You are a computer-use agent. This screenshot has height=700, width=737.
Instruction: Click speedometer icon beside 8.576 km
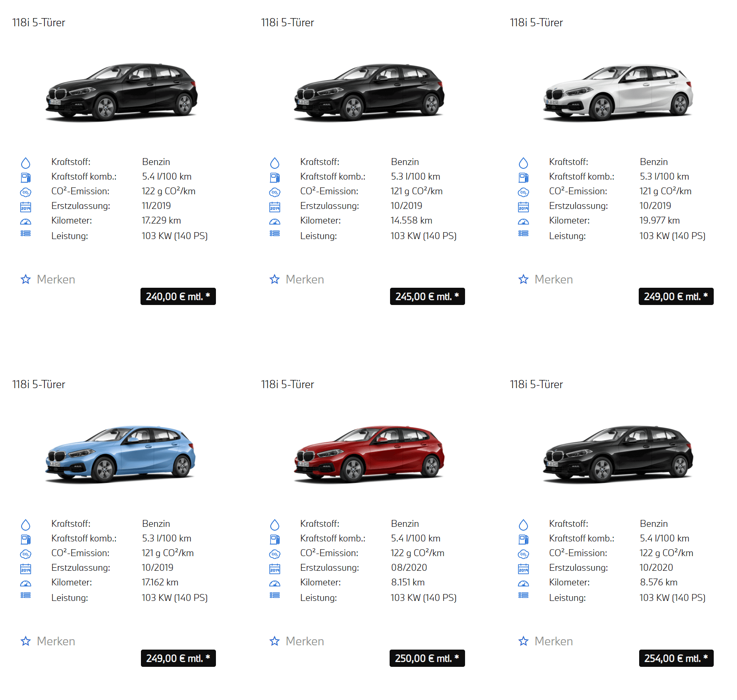[524, 584]
